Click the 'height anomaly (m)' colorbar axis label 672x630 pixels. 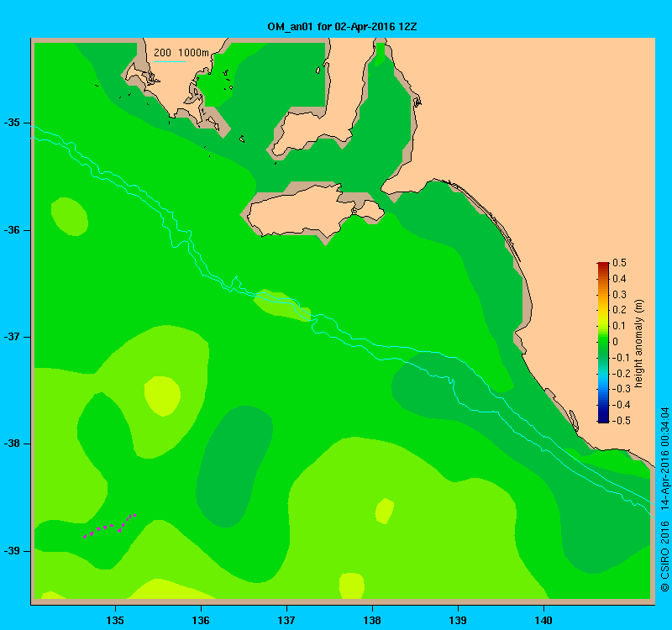pyautogui.click(x=639, y=344)
